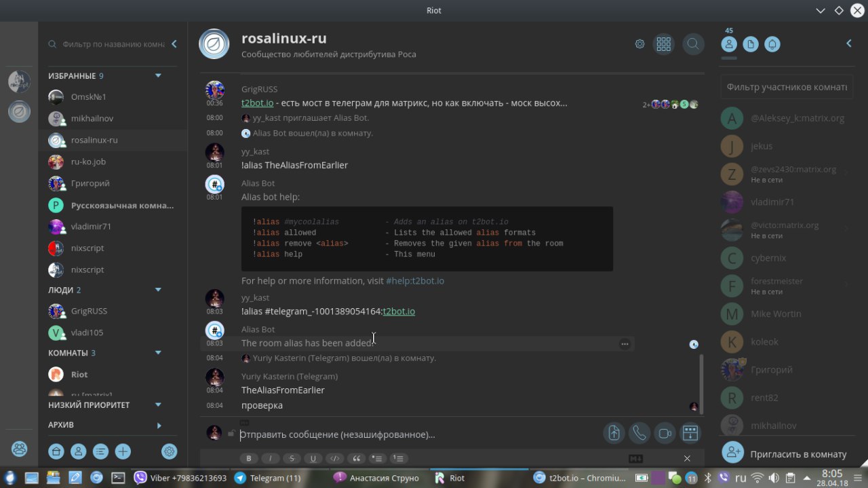Collapse the ИЗБРАННЫЕ section
This screenshot has height=488, width=868.
pos(158,75)
